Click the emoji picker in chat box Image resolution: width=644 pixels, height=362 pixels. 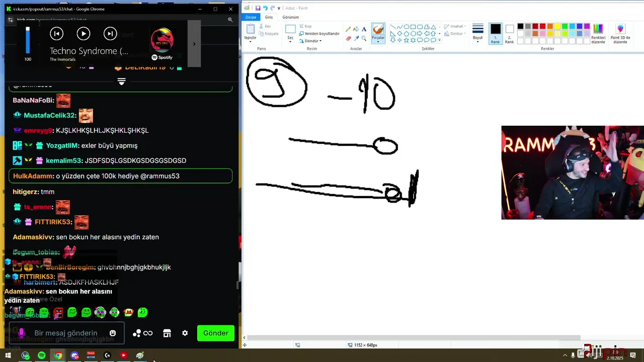(x=113, y=333)
